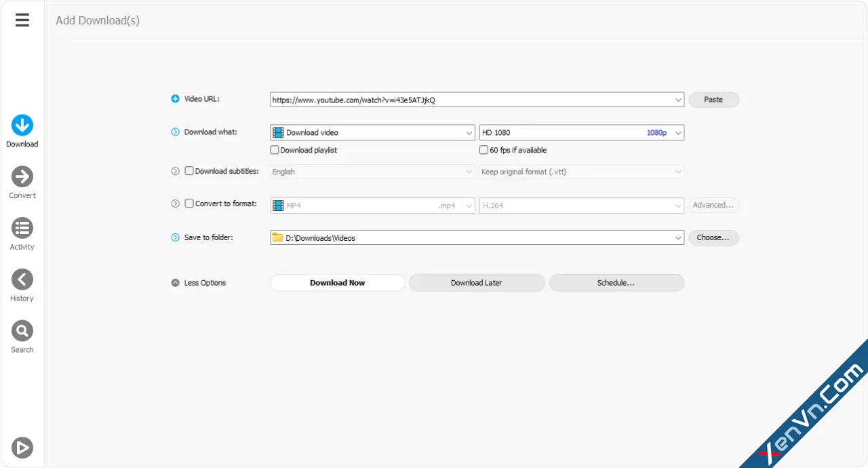Open the Keep original format (.vtt) dropdown
Image resolution: width=868 pixels, height=468 pixels.
(582, 172)
